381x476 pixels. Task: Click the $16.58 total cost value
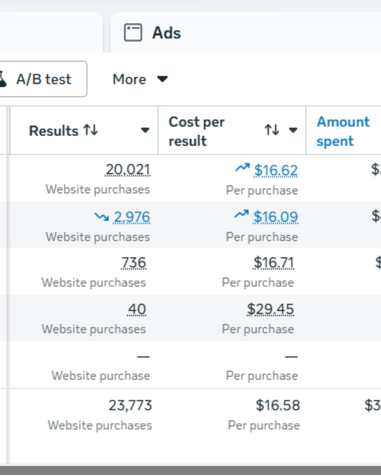(x=278, y=405)
